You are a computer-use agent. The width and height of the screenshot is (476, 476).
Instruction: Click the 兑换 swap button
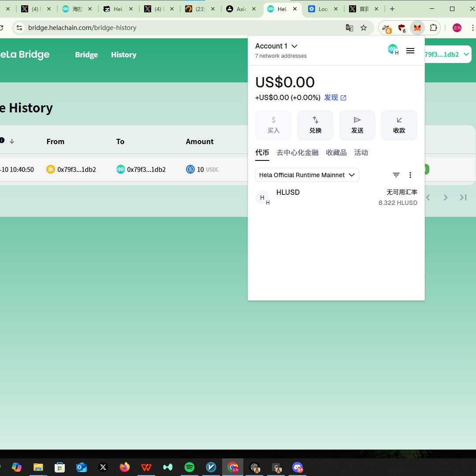pyautogui.click(x=315, y=125)
